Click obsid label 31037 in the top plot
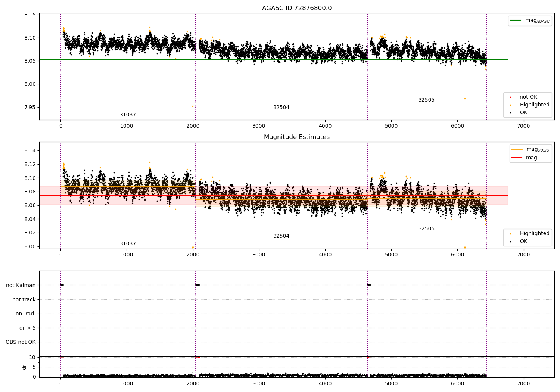The height and width of the screenshot is (392, 560). [128, 115]
